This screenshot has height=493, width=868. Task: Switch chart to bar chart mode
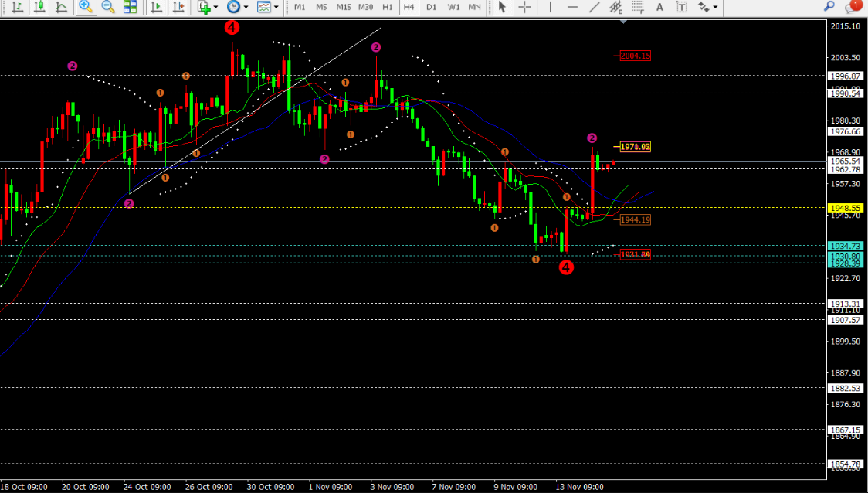pos(18,7)
